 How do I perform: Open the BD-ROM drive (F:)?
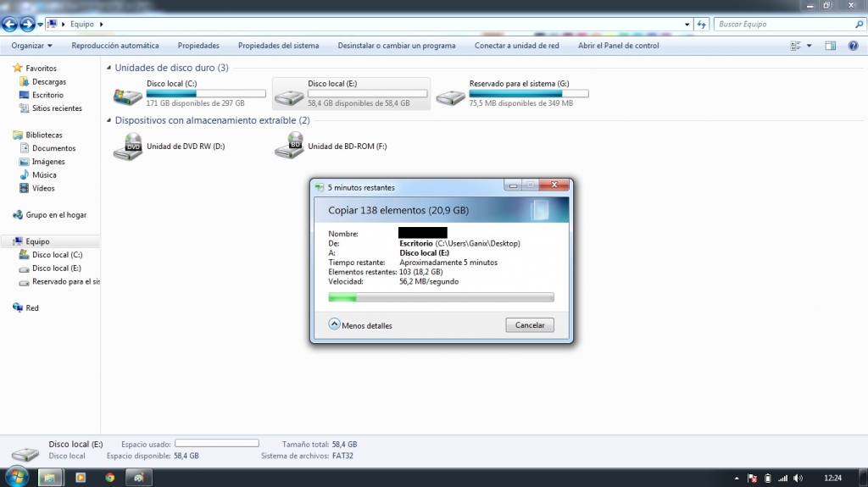tap(289, 147)
